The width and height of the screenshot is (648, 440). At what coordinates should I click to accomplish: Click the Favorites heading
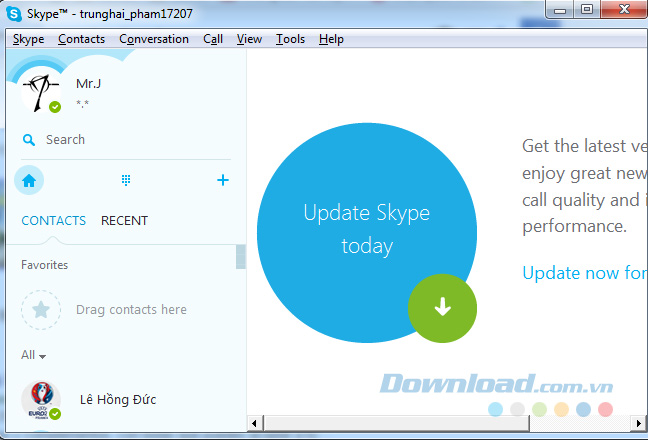tap(45, 265)
